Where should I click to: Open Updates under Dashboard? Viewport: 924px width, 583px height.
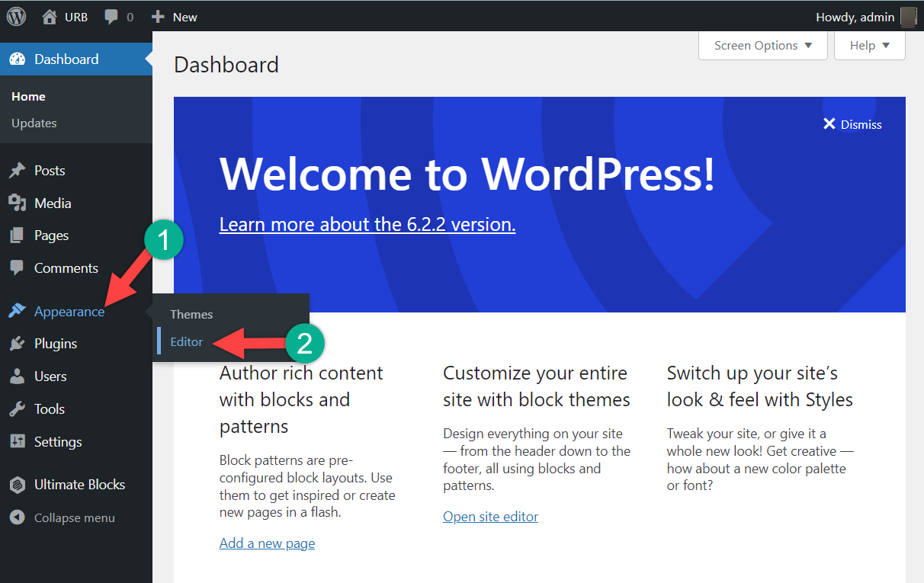(34, 123)
